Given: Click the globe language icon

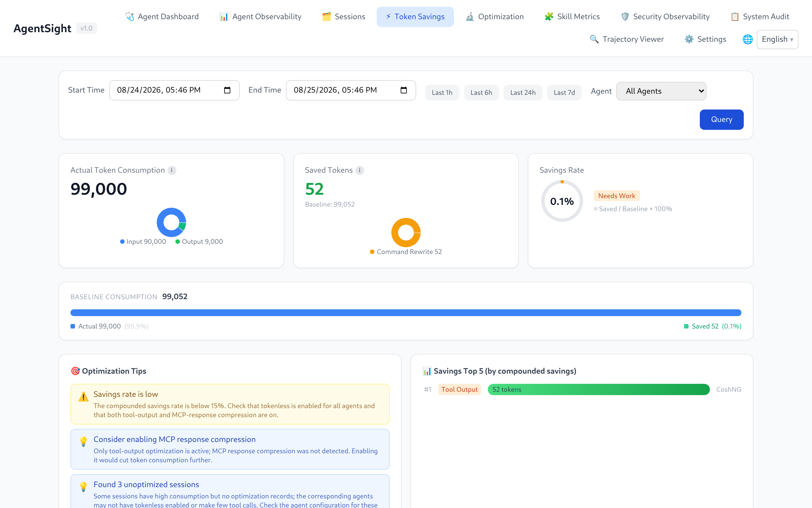Looking at the screenshot, I should coord(748,39).
